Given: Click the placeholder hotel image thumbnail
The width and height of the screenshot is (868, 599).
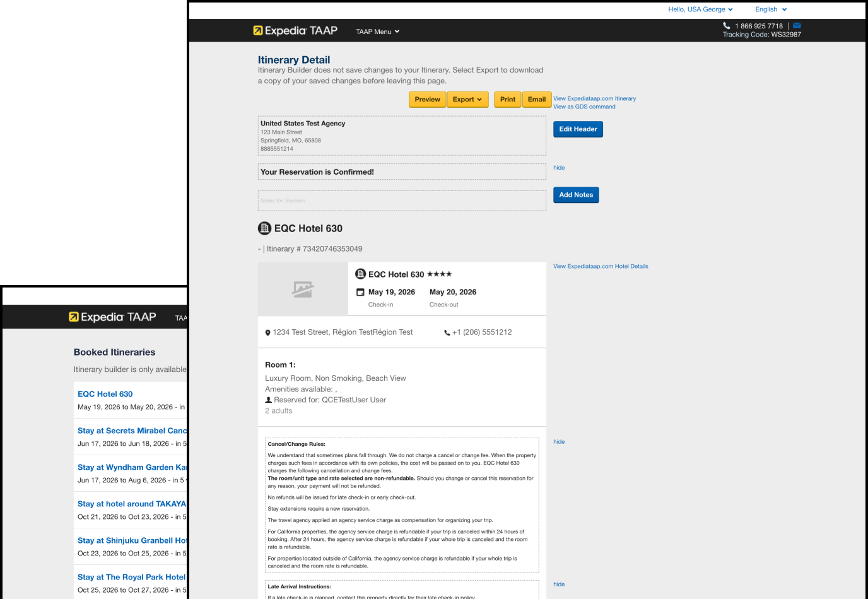Looking at the screenshot, I should 303,289.
